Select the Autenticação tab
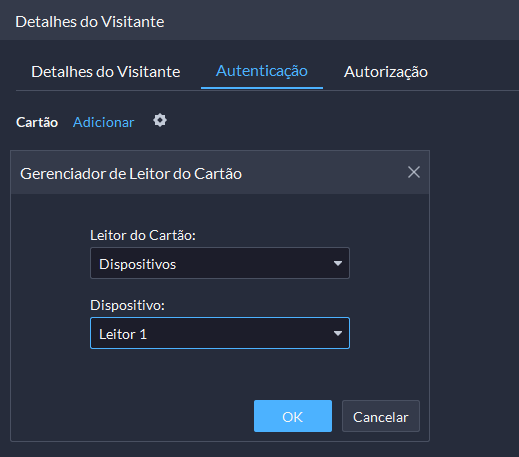Screen dimensions: 519x457 point(262,71)
